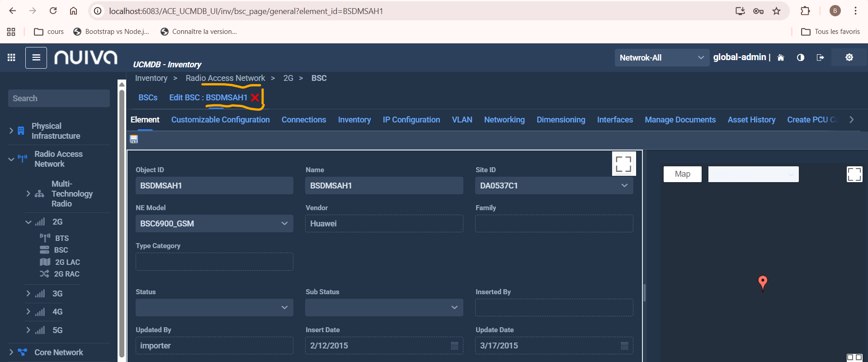
Task: Click the red location pin on map
Action: click(x=763, y=282)
